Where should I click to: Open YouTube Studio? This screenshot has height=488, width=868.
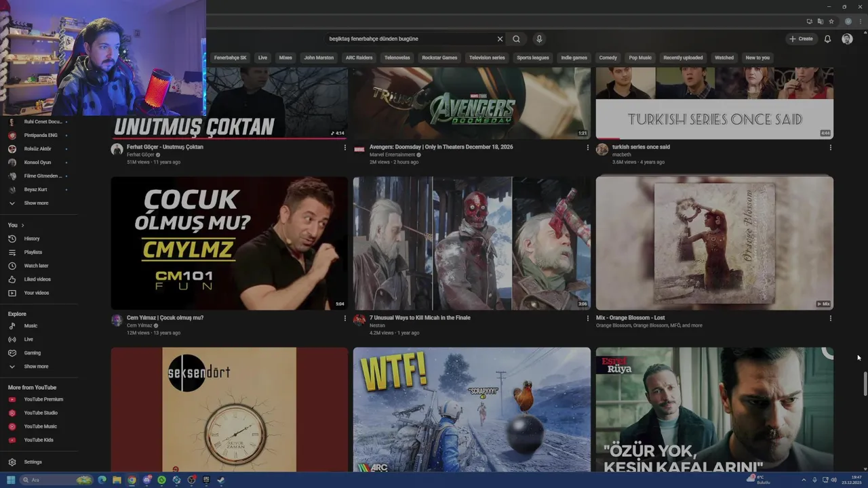coord(41,413)
